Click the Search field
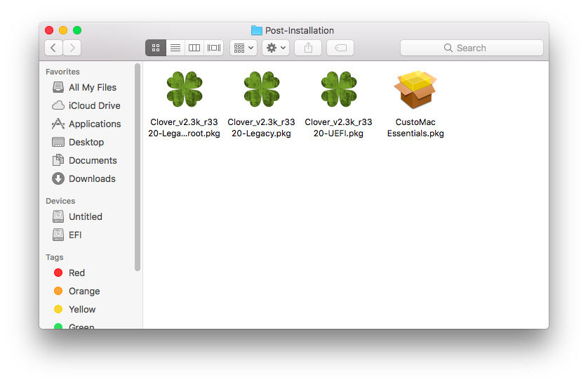588x385 pixels. (472, 48)
